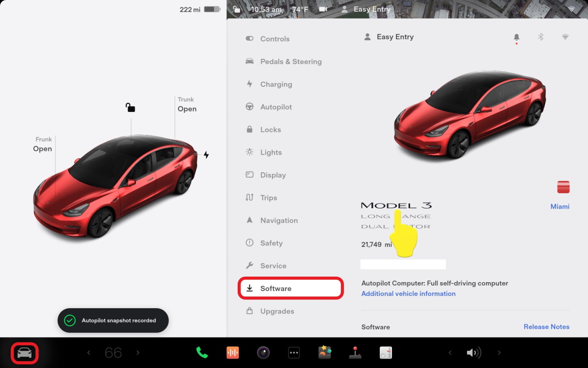
Task: Open the Release Notes link
Action: coord(546,327)
